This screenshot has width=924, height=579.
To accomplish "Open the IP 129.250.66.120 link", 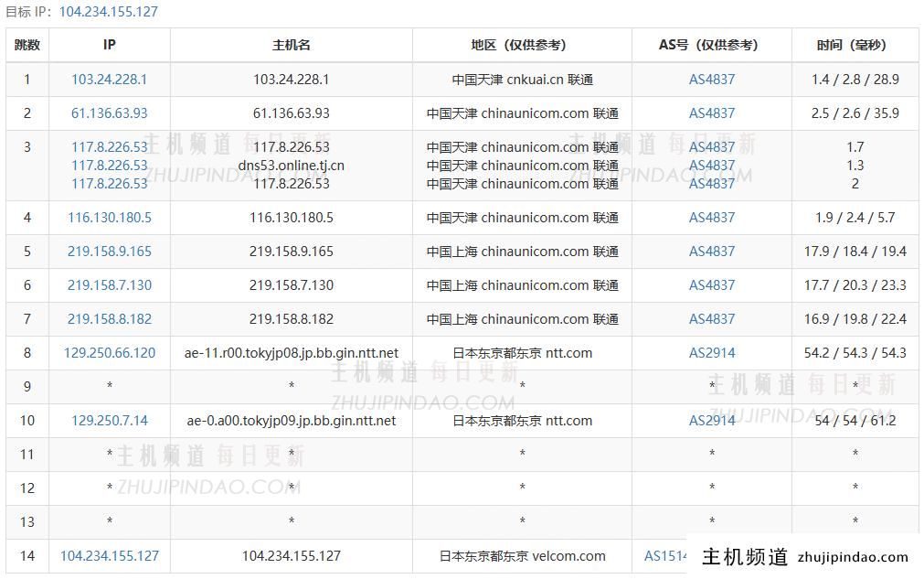I will pyautogui.click(x=109, y=353).
